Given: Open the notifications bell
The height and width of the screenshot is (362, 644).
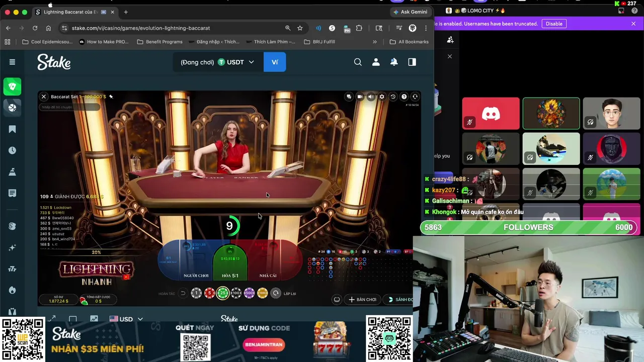Looking at the screenshot, I should 394,62.
